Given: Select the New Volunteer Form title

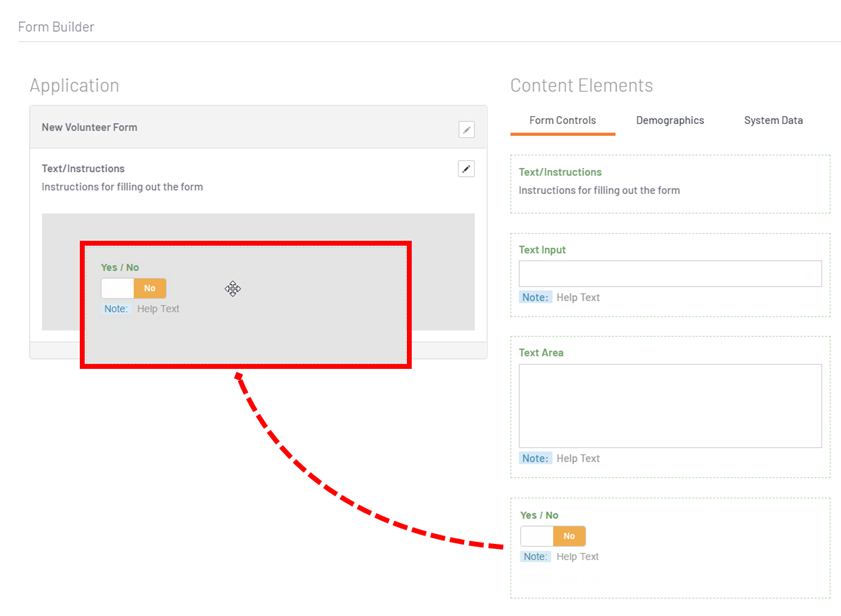Looking at the screenshot, I should pyautogui.click(x=90, y=127).
